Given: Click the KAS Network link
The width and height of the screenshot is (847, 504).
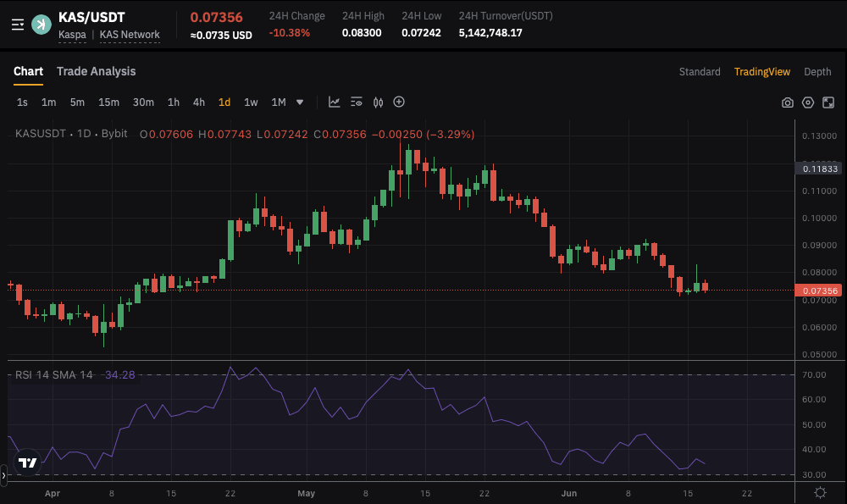Looking at the screenshot, I should [130, 35].
